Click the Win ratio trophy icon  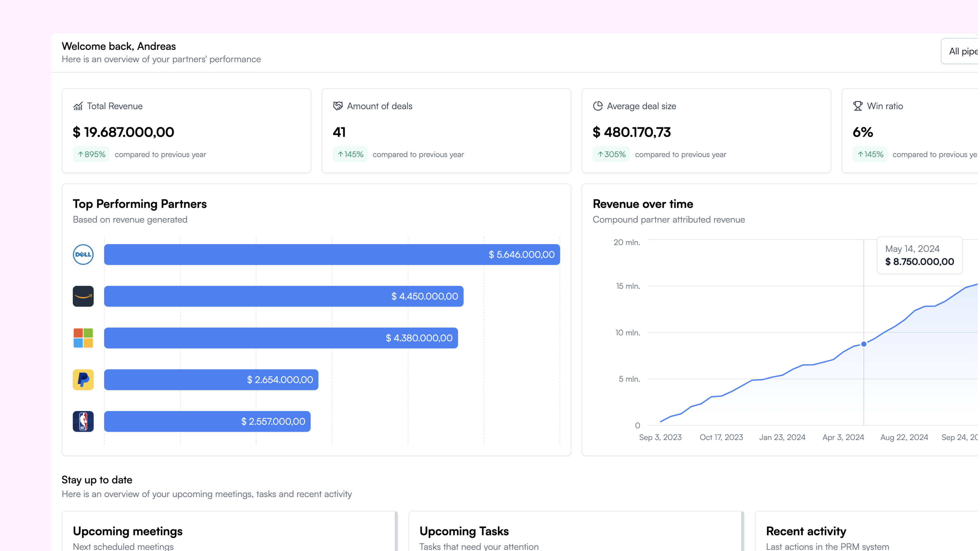[x=858, y=106]
